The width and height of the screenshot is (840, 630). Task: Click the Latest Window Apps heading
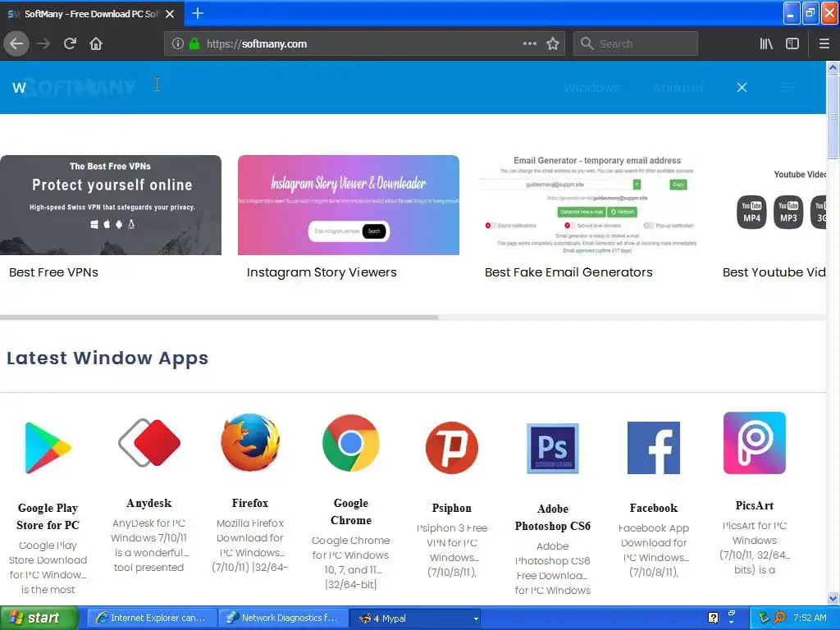coord(107,358)
